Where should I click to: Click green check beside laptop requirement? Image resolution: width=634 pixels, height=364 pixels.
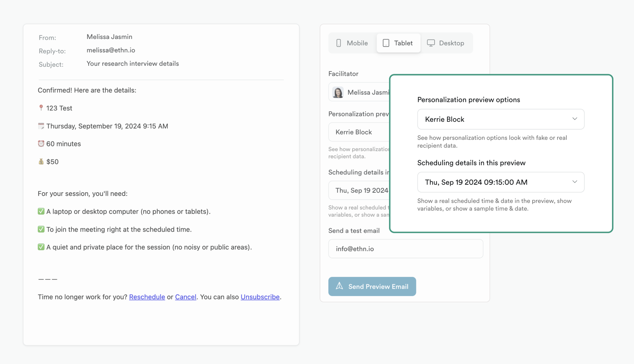coord(41,211)
